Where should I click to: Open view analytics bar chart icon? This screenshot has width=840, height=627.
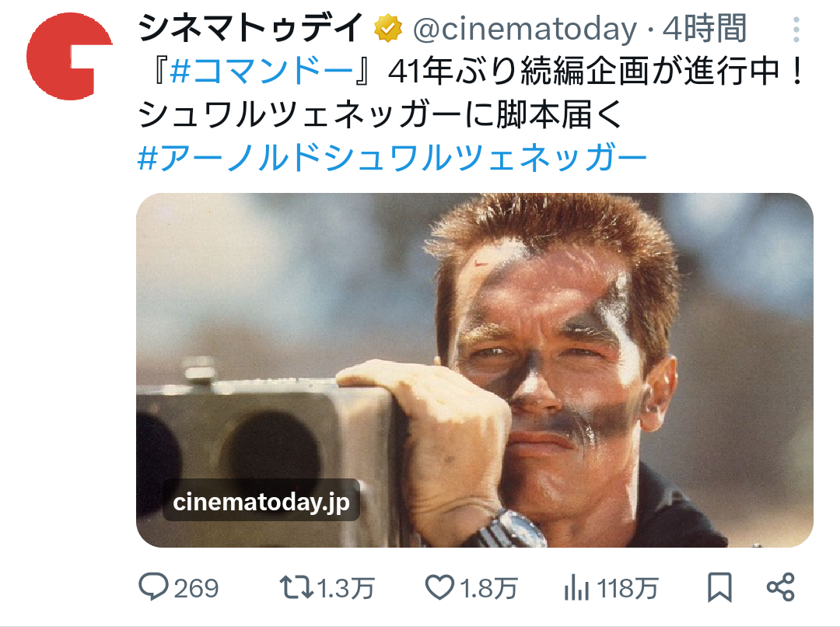576,587
